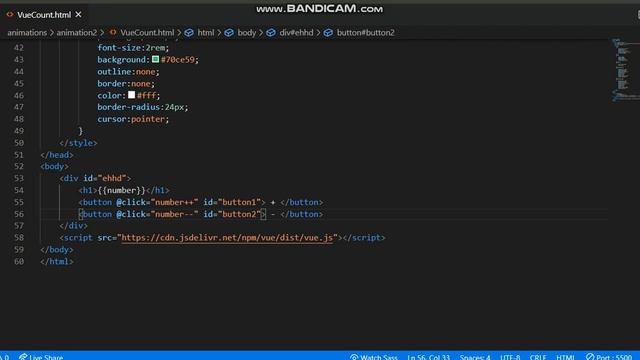Open the body element breadcrumb
The image size is (640, 360).
click(247, 33)
